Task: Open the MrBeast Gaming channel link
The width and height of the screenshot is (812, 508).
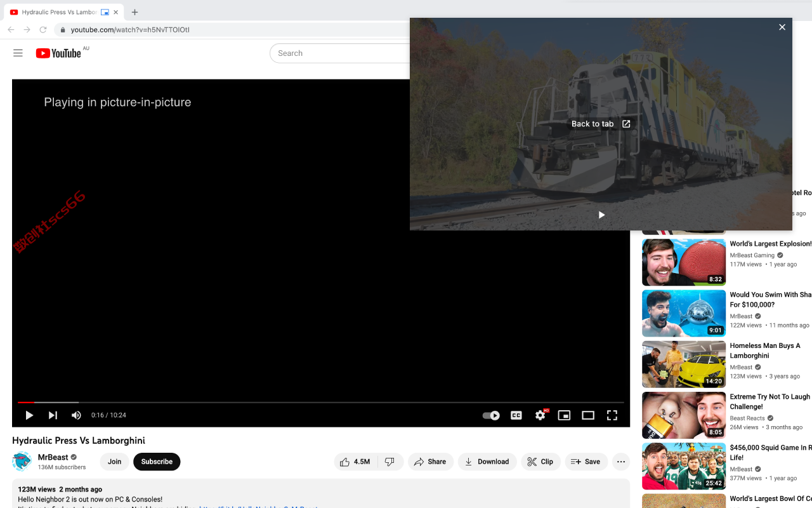Action: (x=752, y=255)
